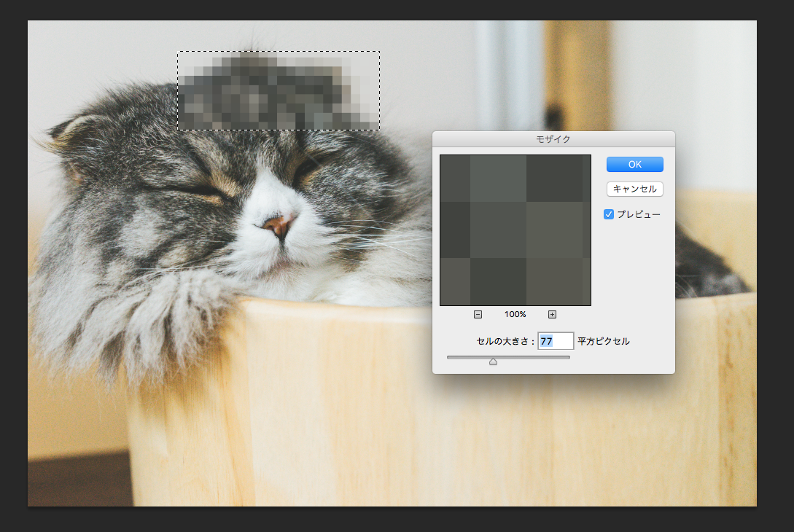Click the 100% zoom level label
This screenshot has width=794, height=532.
515,314
